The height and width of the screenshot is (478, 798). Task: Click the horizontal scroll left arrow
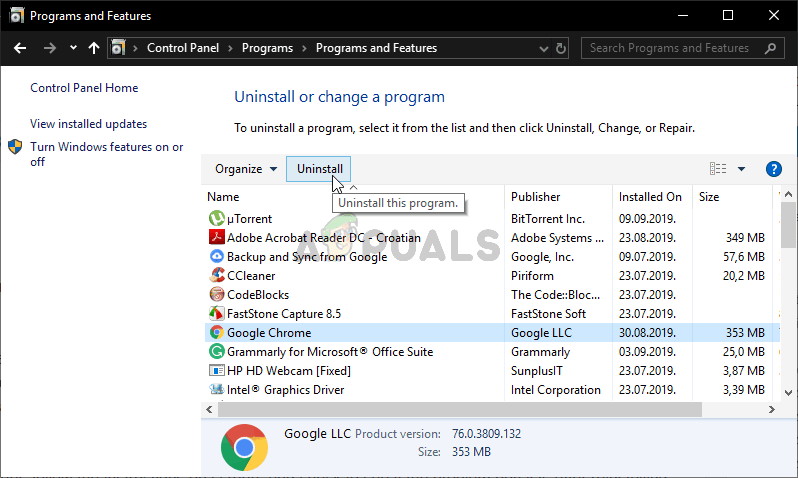pos(209,409)
